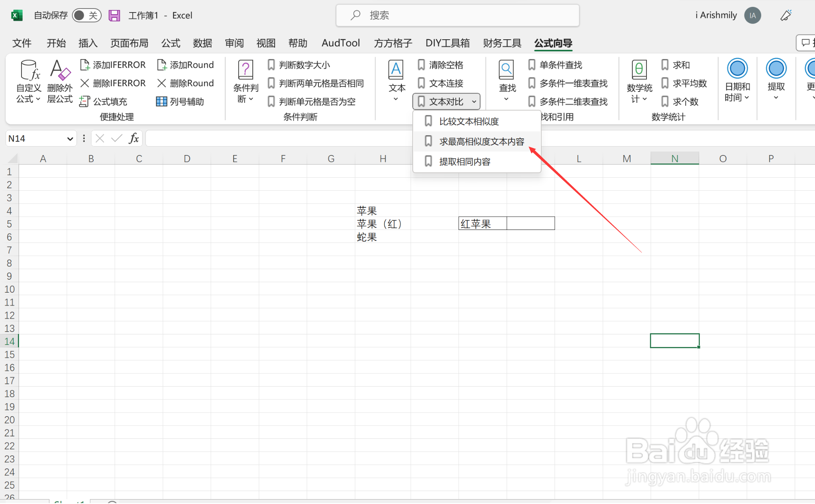The height and width of the screenshot is (504, 815).
Task: Click the insert function fx icon
Action: (134, 138)
